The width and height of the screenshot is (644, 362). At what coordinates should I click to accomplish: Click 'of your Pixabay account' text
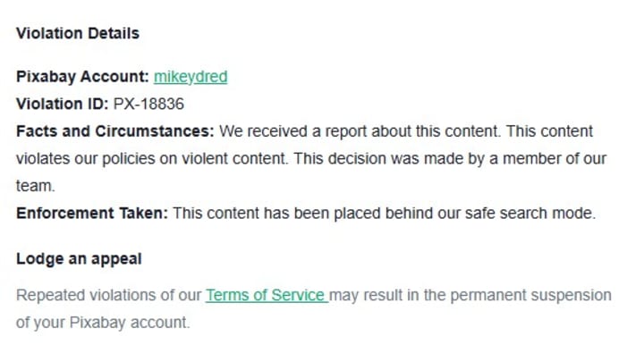[103, 323]
